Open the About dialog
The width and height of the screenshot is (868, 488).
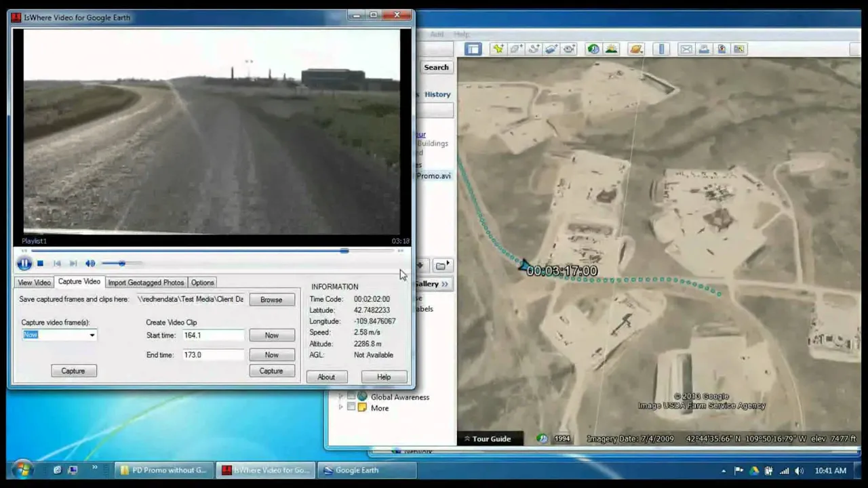click(x=326, y=377)
